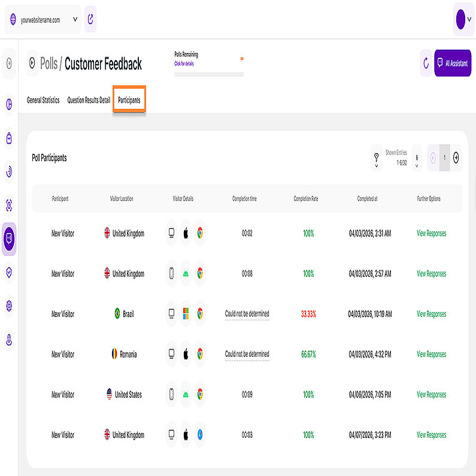Click the Romania location cell
This screenshot has width=476, height=476.
(x=124, y=354)
